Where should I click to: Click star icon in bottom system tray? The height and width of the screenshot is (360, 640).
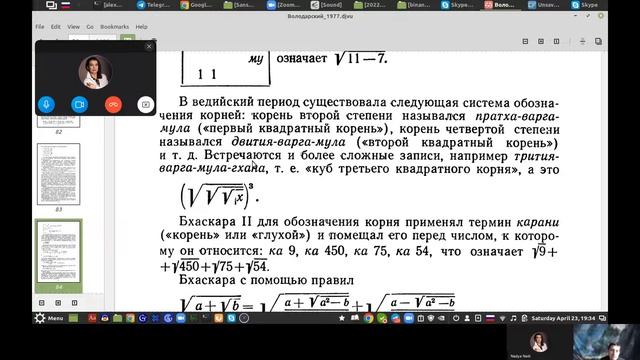(342, 318)
